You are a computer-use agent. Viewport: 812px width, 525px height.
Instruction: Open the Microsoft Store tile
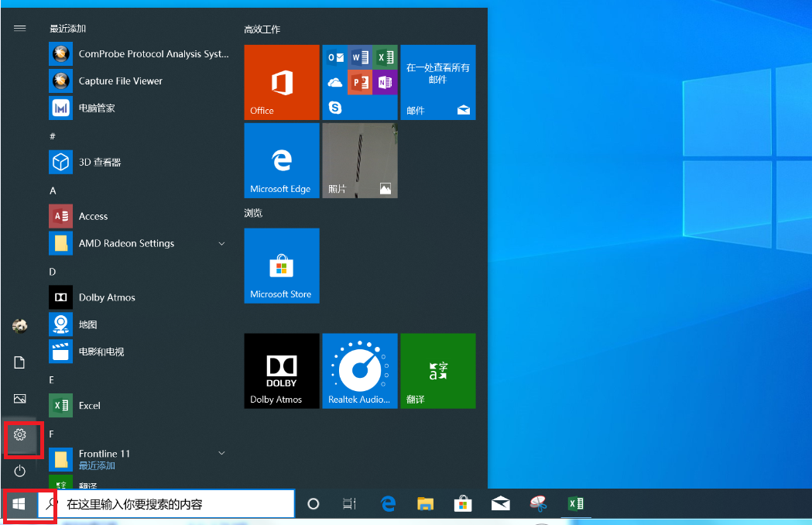pos(282,266)
